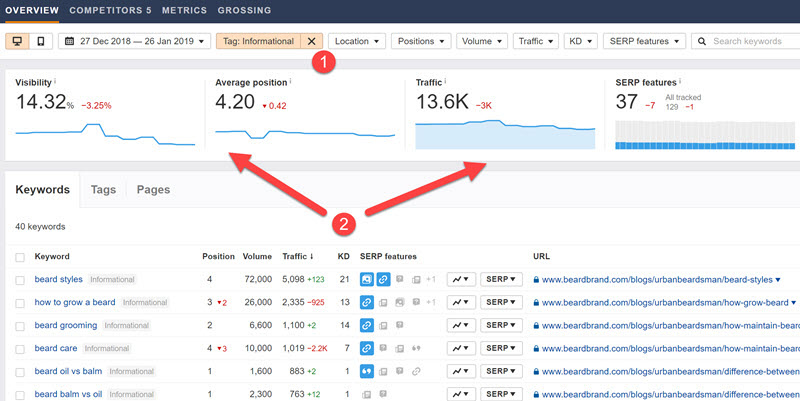Switch to mobile device view
The image size is (800, 401).
point(40,41)
